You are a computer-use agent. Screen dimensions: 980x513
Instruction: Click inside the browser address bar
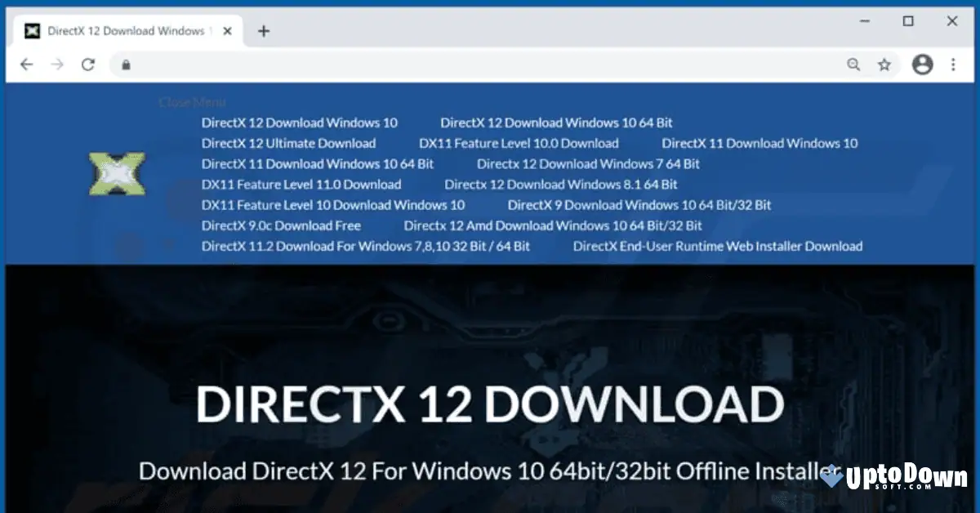click(x=408, y=64)
